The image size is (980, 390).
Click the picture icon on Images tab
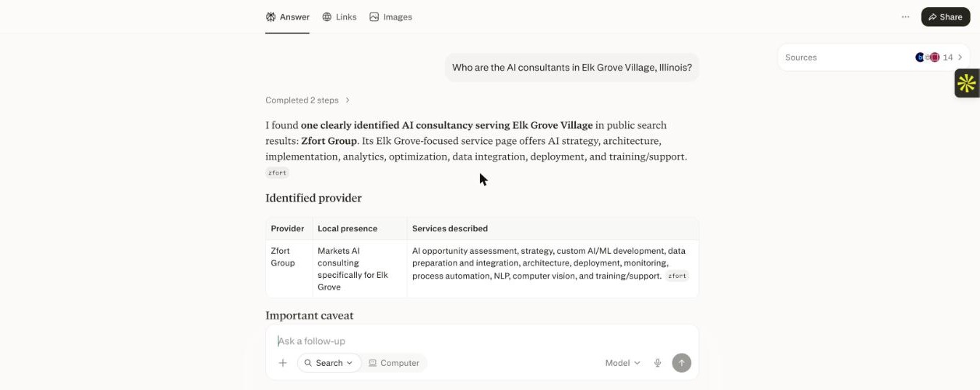[374, 17]
